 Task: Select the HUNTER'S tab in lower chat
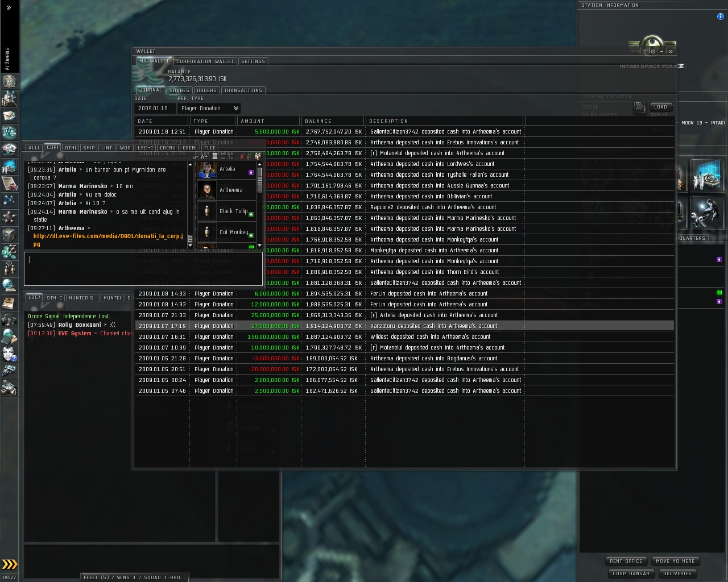click(x=81, y=298)
